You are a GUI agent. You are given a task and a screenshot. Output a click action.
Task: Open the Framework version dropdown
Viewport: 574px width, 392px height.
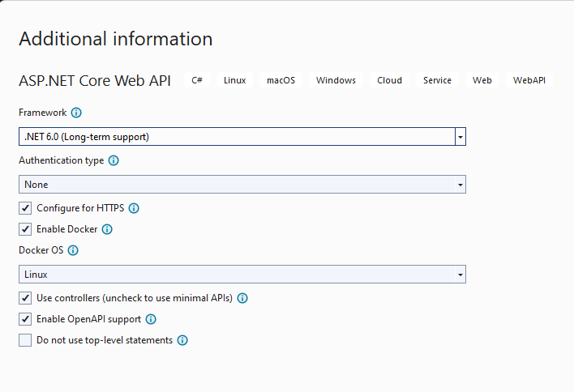(460, 137)
